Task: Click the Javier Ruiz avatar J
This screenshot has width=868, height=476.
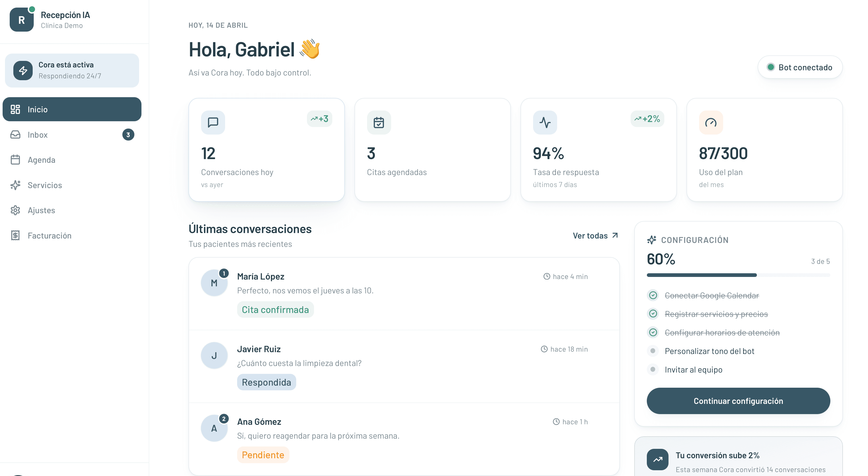Action: (x=214, y=356)
